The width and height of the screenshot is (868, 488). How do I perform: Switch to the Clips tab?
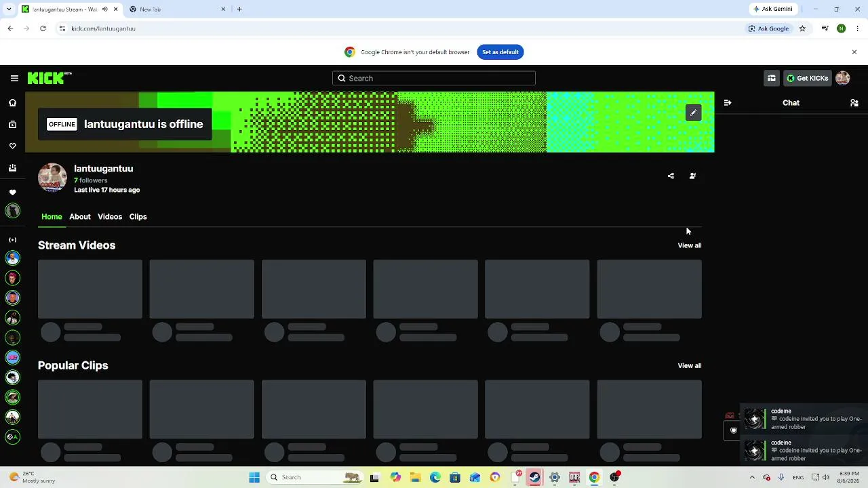pos(138,217)
